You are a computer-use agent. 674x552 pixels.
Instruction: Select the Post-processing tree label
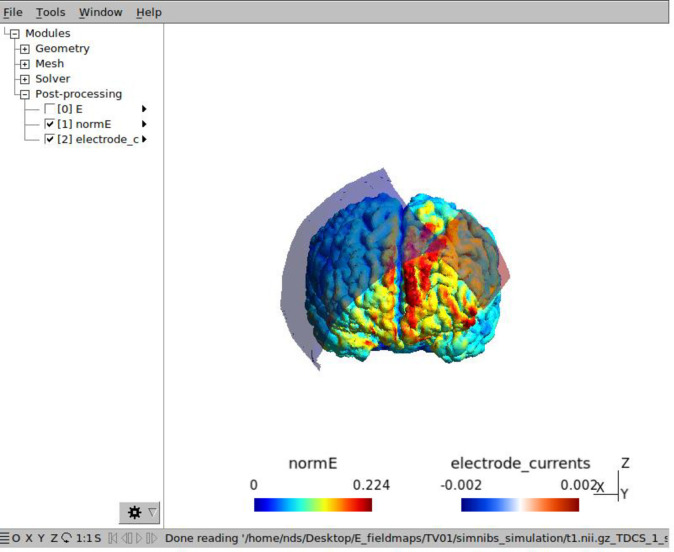click(79, 94)
